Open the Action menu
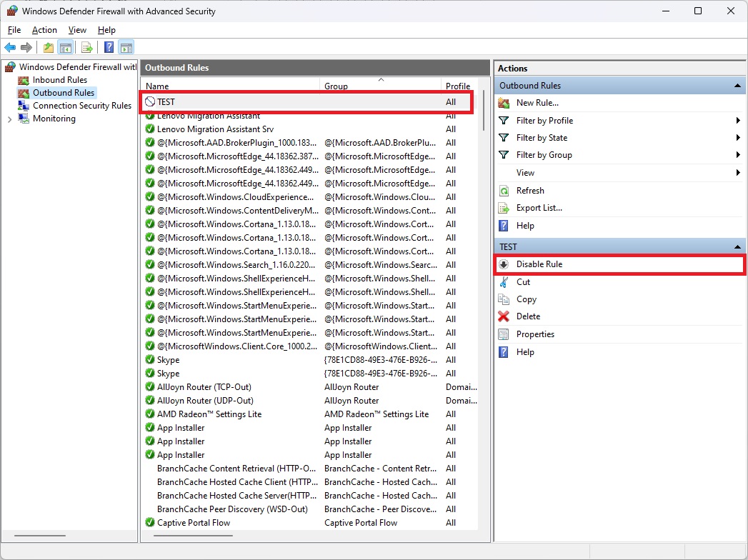This screenshot has width=748, height=560. click(x=44, y=29)
